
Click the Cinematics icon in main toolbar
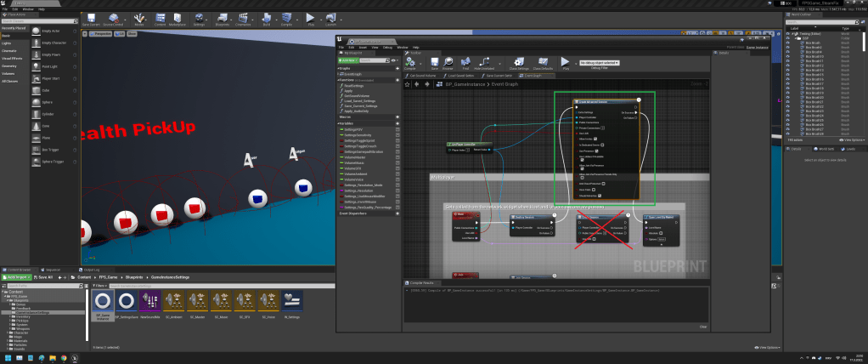click(243, 20)
